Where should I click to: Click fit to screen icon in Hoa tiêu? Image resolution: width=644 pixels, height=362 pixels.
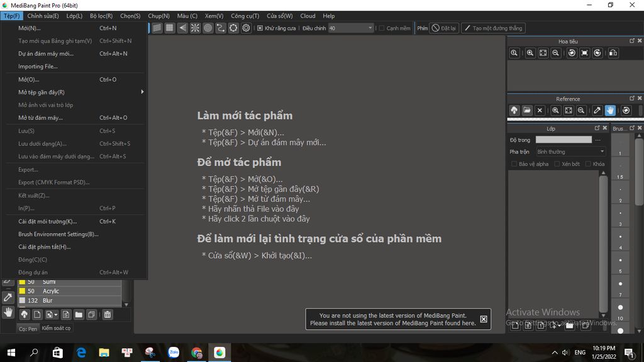(543, 53)
